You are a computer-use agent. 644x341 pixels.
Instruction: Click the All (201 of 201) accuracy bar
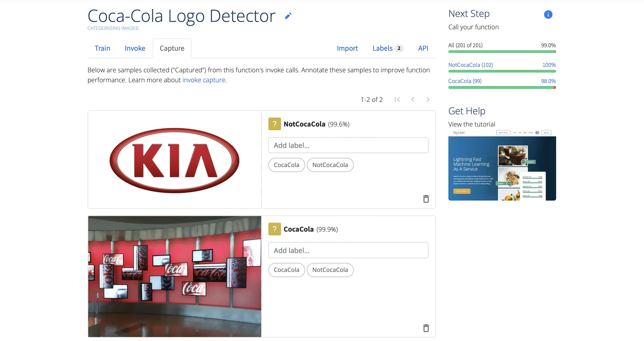click(x=502, y=52)
